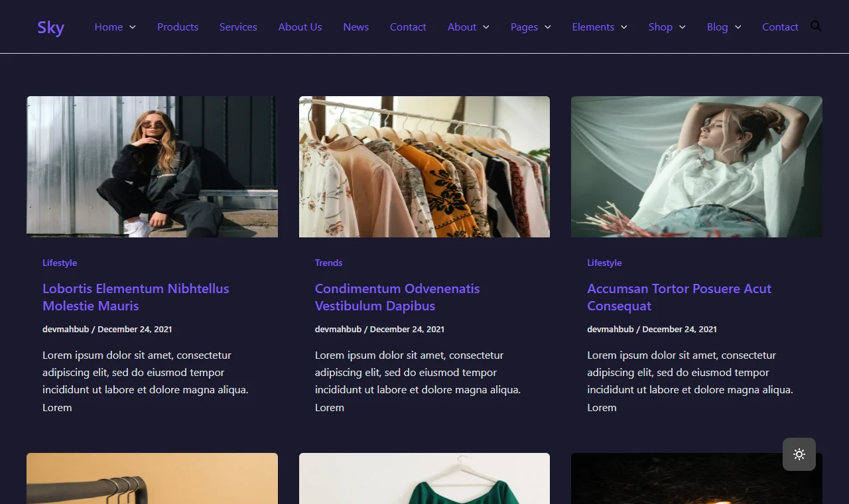Expand the Elements dropdown chevron
The width and height of the screenshot is (849, 504).
point(624,27)
